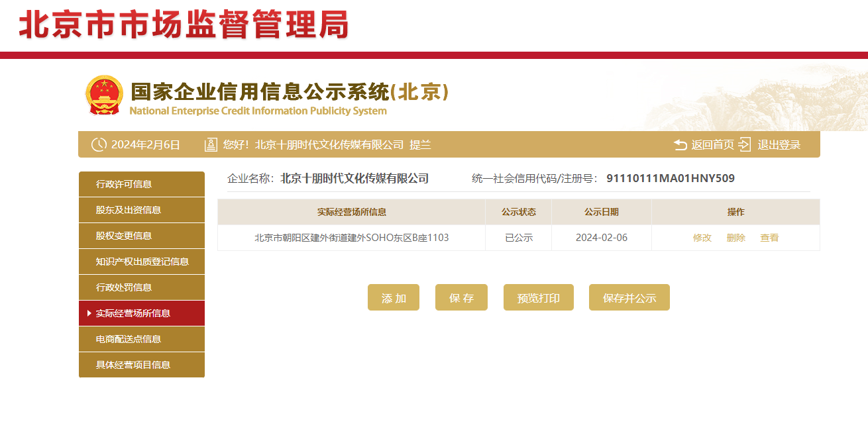Open 知识产权出质登记信息 menu item
Viewport: 868px width, 437px height.
[x=142, y=262]
